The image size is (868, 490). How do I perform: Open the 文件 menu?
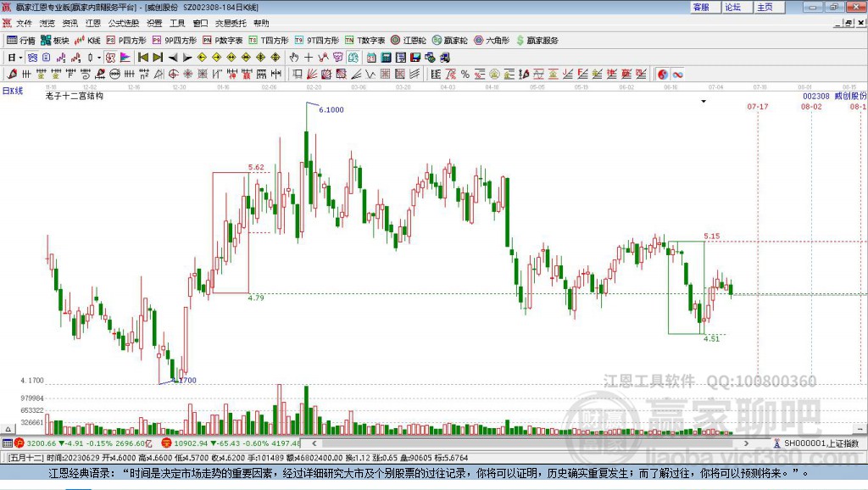25,23
